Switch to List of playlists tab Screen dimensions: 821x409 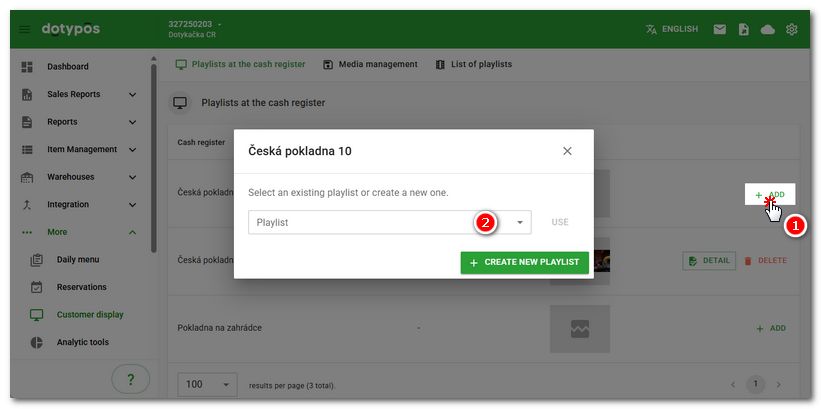point(474,64)
